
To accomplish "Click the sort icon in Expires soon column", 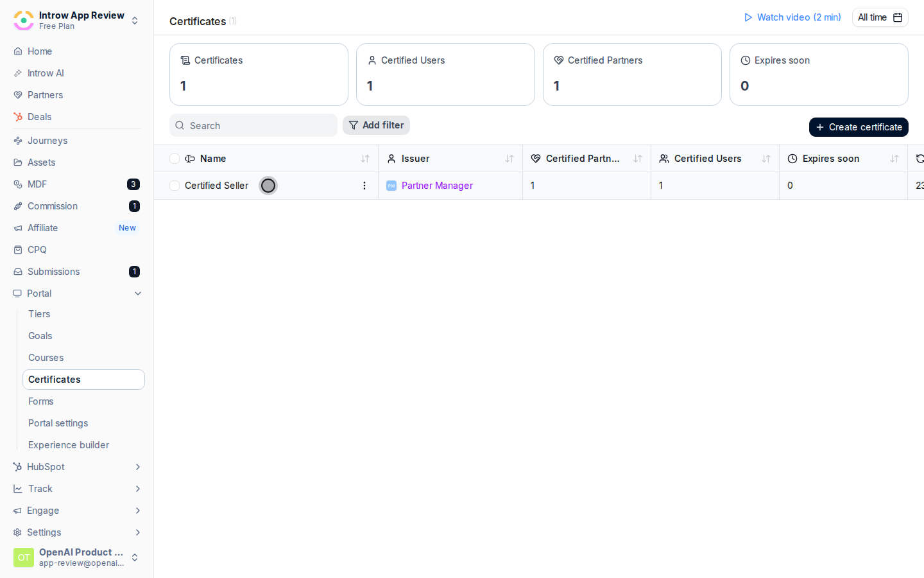I will click(x=894, y=159).
